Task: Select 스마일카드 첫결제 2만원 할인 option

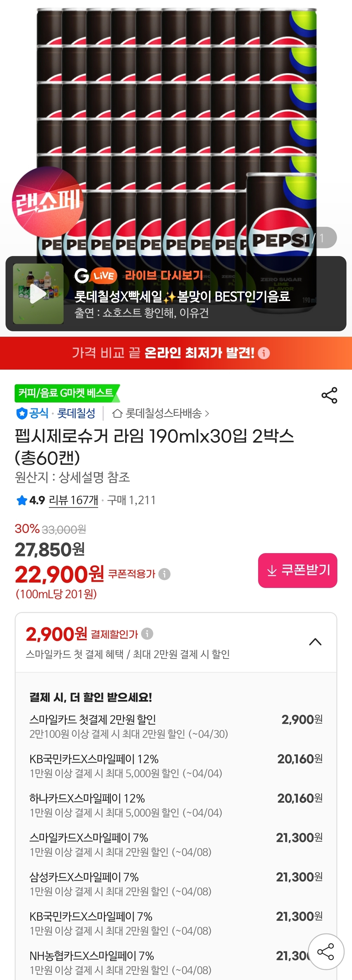Action: [176, 726]
